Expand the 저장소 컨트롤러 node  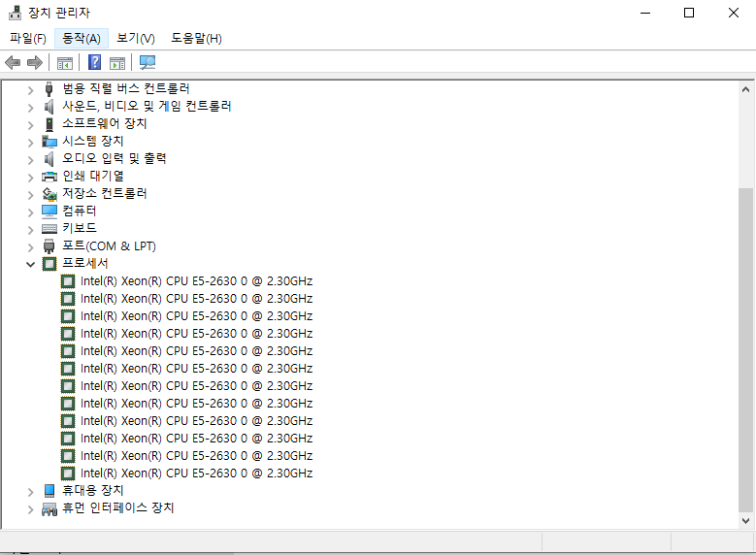[30, 195]
